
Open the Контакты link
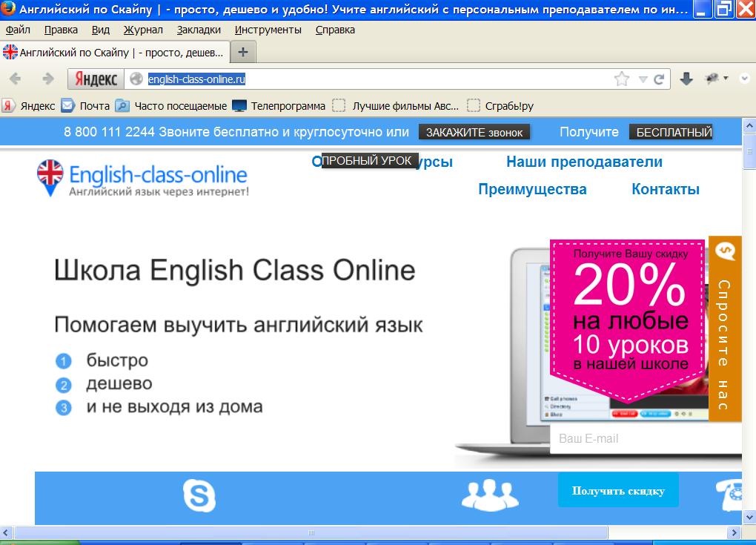click(666, 189)
